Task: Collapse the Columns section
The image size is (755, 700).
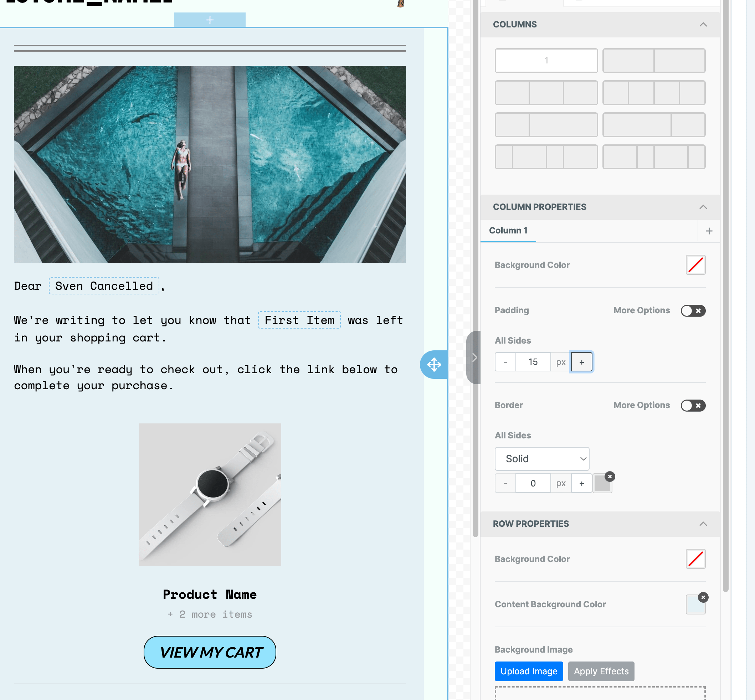Action: (x=703, y=25)
